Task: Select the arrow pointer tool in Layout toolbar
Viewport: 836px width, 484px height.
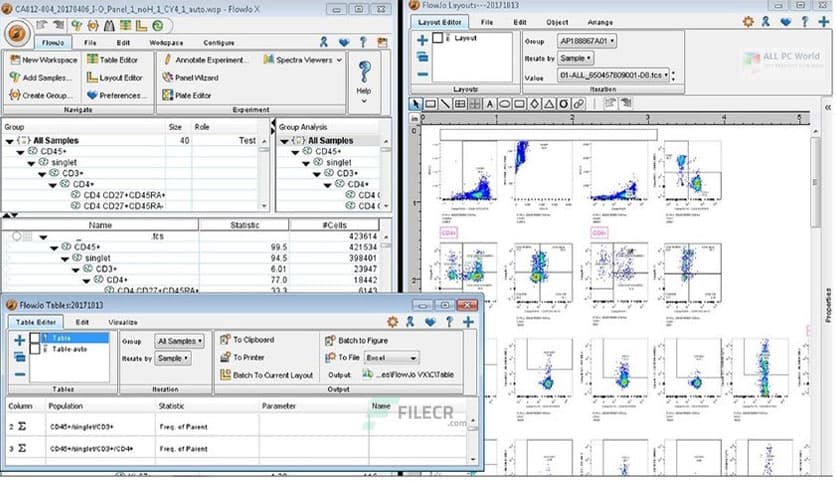Action: pyautogui.click(x=418, y=103)
